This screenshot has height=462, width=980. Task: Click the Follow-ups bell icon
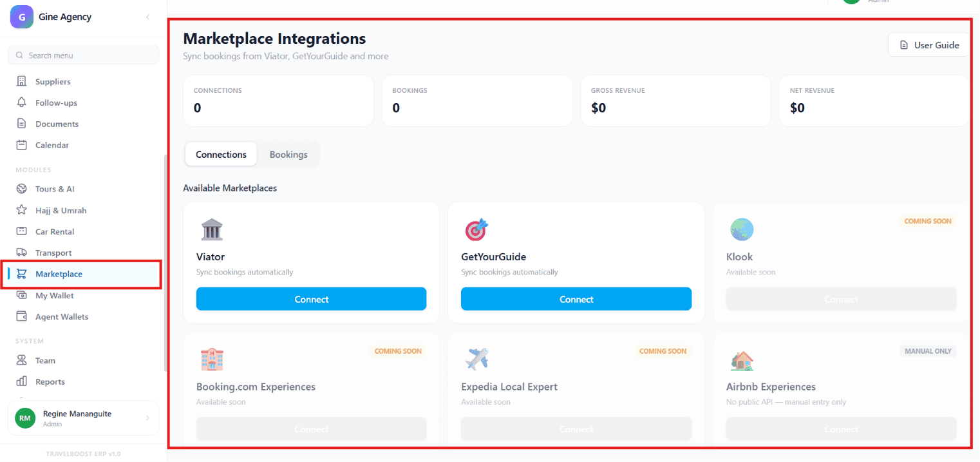pyautogui.click(x=22, y=102)
